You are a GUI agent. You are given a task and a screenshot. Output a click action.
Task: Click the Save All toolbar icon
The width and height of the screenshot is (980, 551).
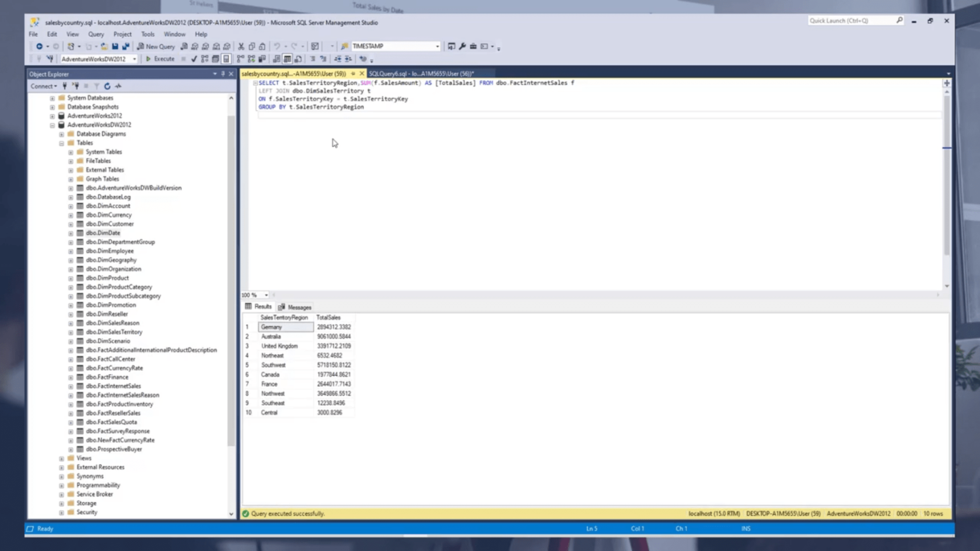click(125, 46)
